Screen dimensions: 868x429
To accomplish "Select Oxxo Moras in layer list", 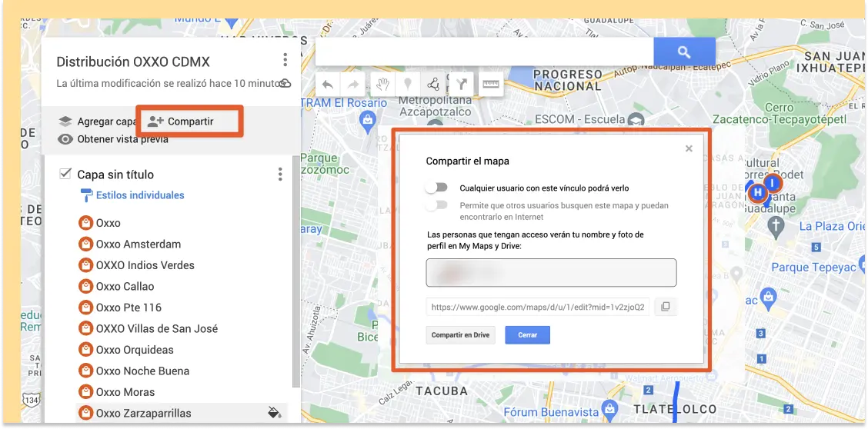I will pyautogui.click(x=125, y=392).
